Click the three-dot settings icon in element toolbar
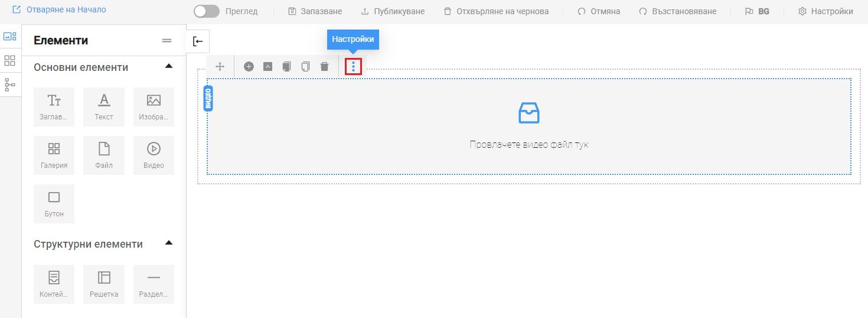 tap(353, 67)
